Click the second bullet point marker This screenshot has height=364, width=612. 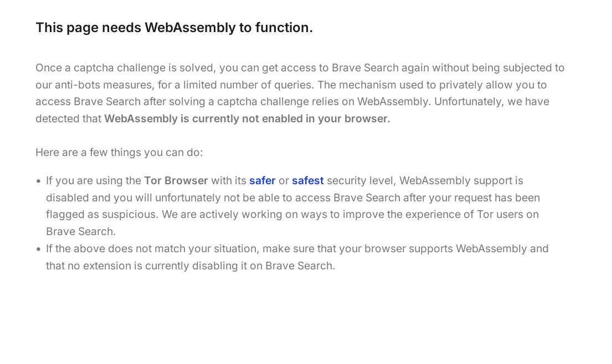tap(38, 249)
